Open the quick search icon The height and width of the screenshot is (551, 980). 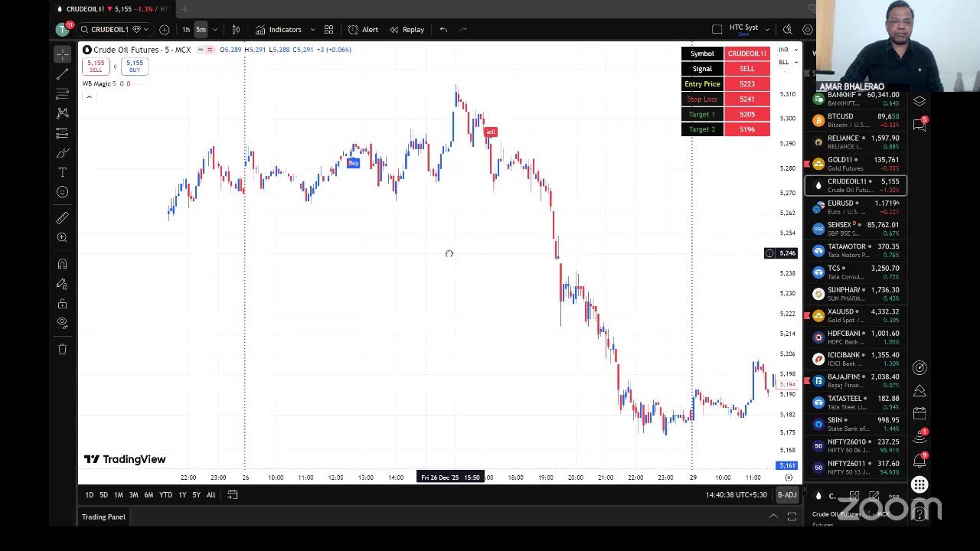tap(788, 29)
